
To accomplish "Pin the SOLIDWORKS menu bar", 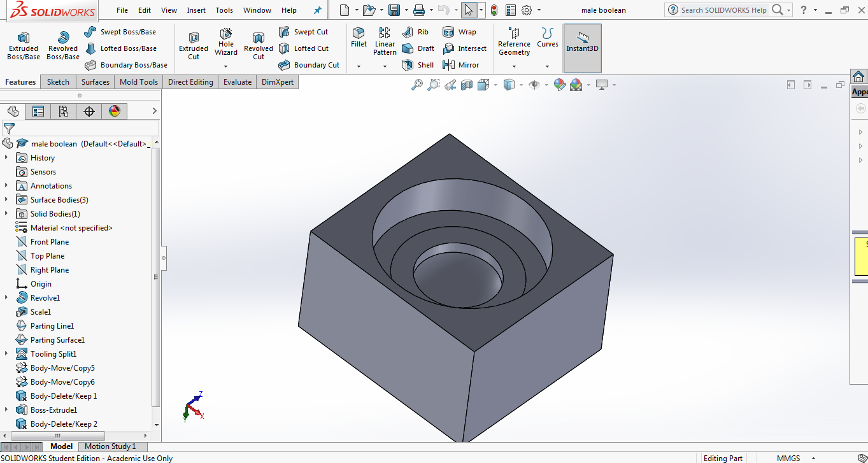I will click(318, 10).
